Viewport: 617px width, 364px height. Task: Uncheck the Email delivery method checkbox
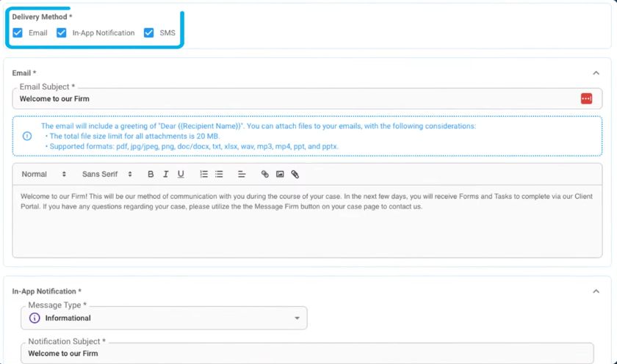click(18, 32)
